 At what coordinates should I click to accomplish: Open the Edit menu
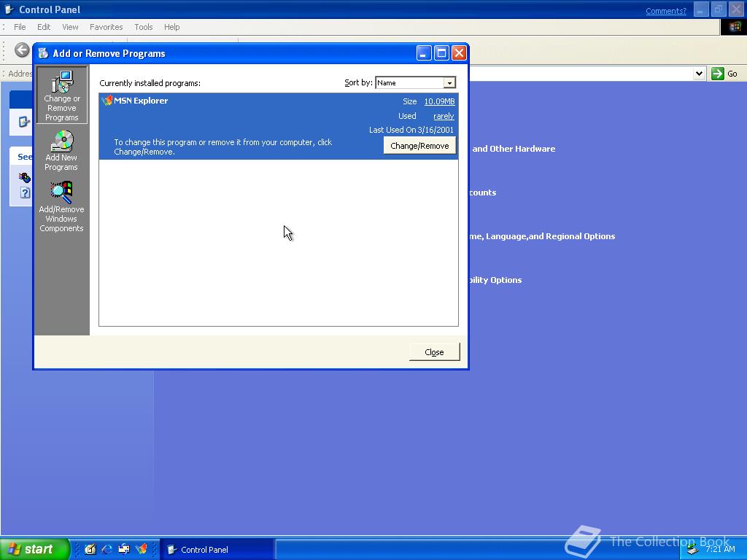[44, 27]
